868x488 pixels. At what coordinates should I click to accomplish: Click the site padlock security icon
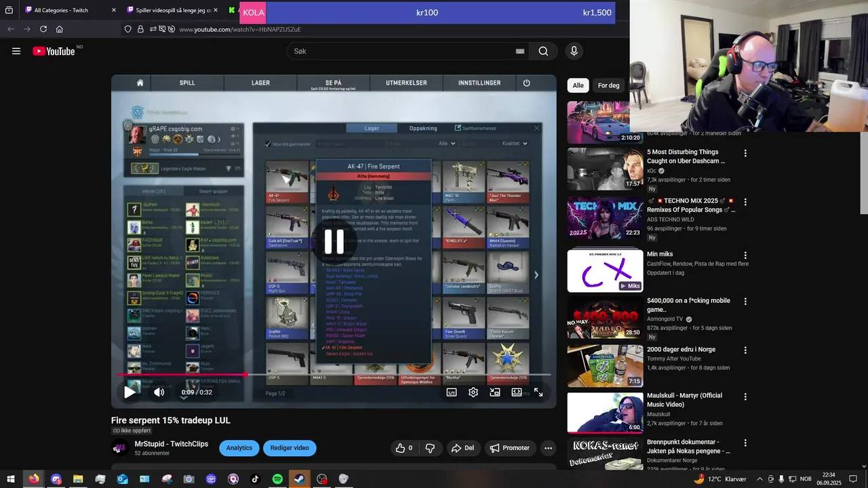[140, 29]
